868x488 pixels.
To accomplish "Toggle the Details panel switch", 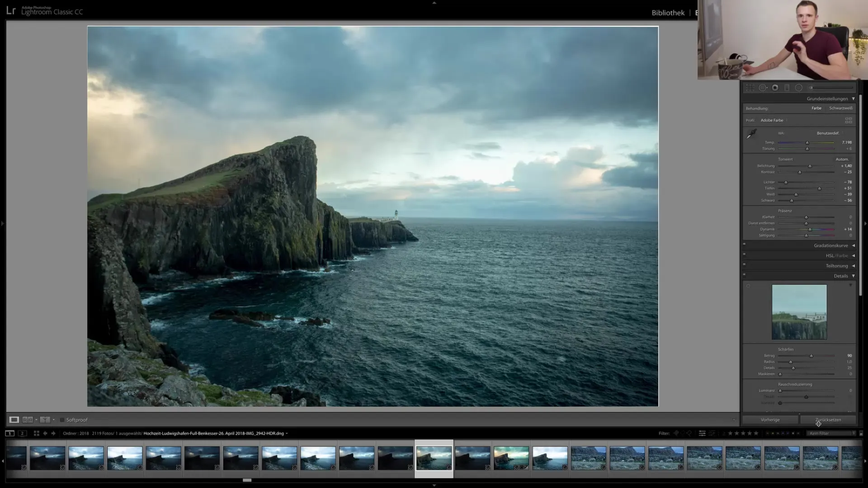I will [744, 274].
